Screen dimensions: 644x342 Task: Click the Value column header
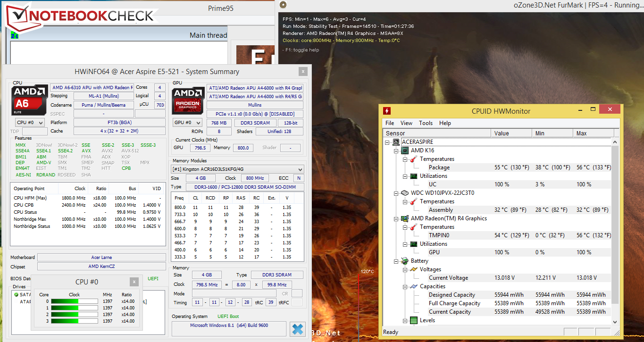click(511, 133)
